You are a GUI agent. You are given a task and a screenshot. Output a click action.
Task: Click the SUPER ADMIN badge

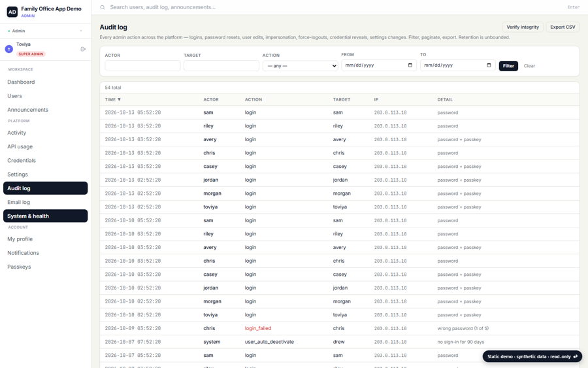click(x=31, y=54)
